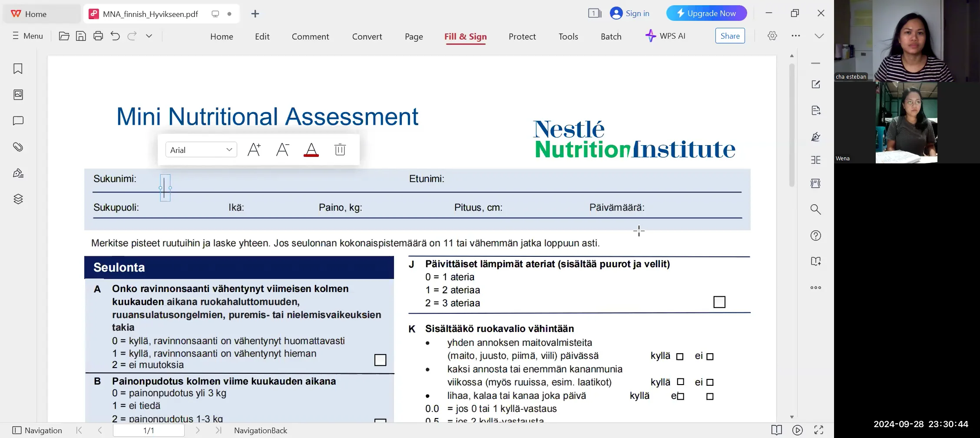980x438 pixels.
Task: Open the Comments panel
Action: 18,121
